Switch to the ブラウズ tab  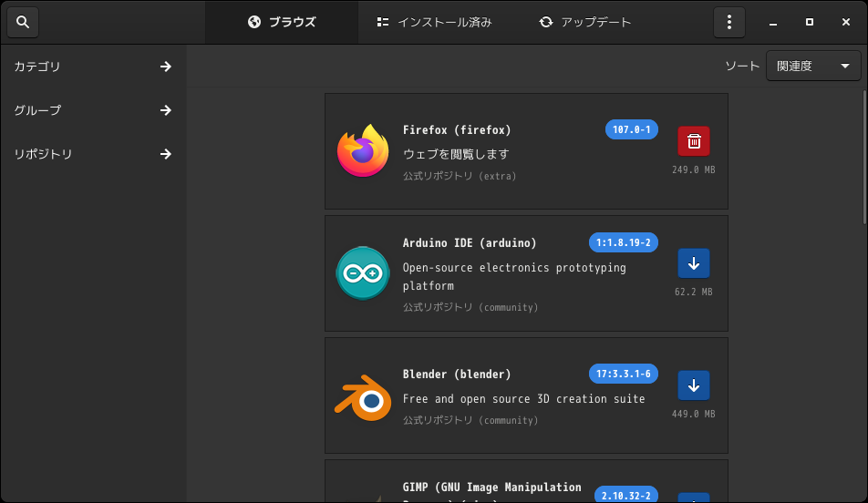(x=282, y=22)
